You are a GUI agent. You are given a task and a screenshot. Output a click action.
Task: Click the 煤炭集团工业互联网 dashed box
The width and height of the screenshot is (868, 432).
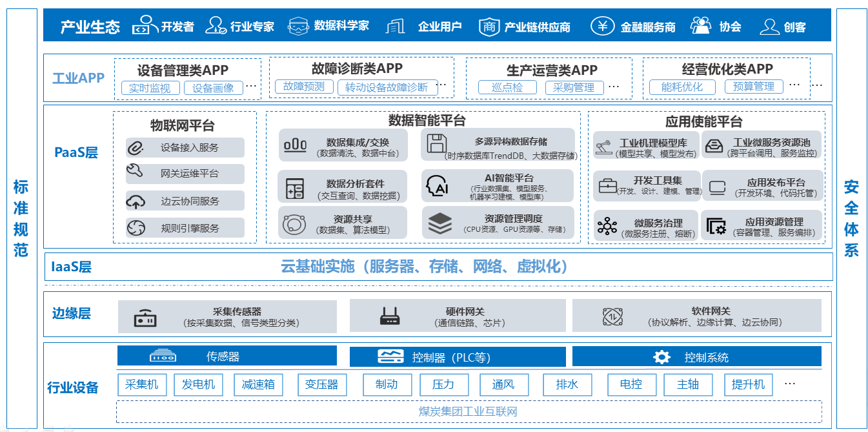(469, 411)
